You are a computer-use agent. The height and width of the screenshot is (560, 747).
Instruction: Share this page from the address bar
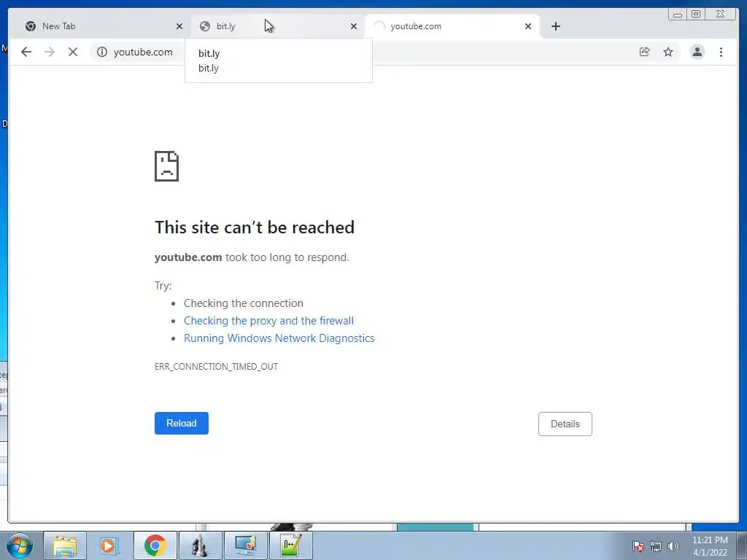644,52
